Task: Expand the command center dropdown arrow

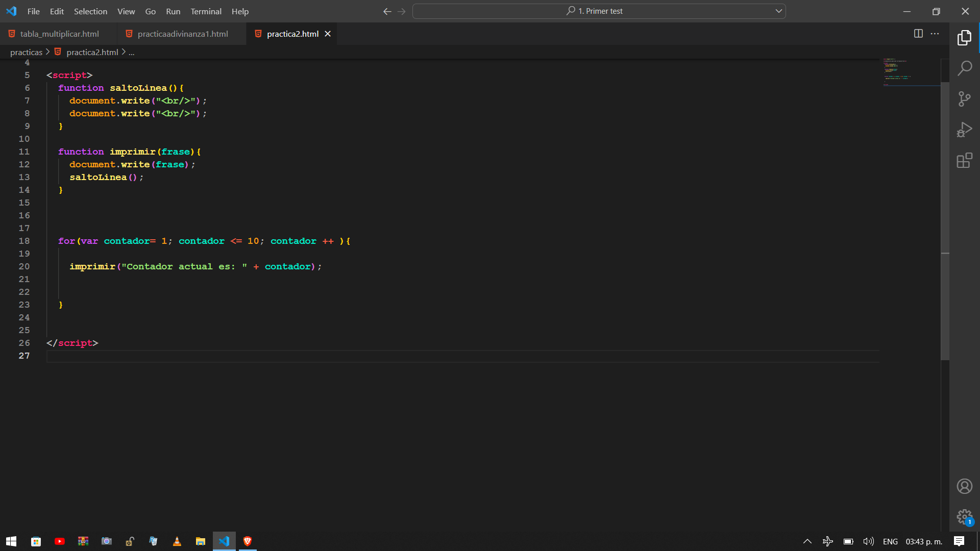Action: coord(779,11)
